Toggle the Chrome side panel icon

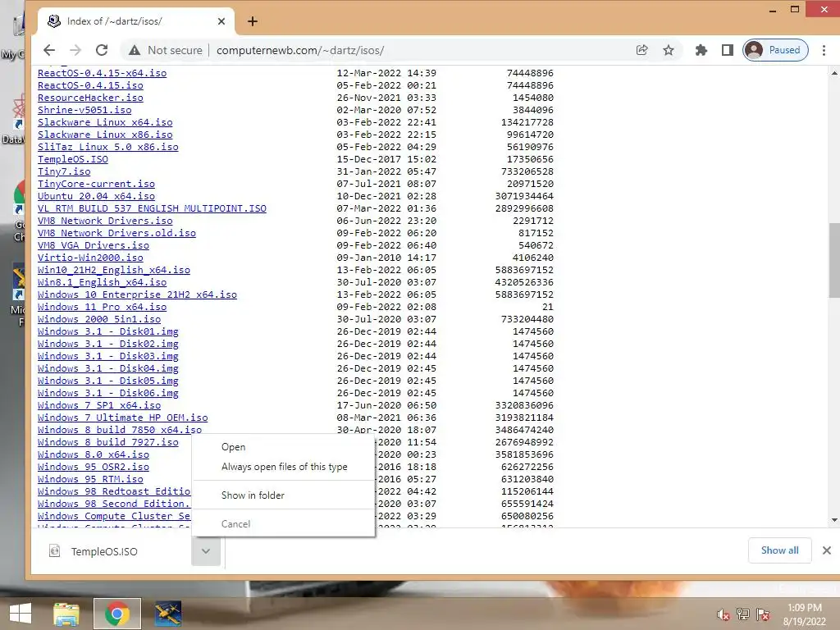(x=727, y=50)
